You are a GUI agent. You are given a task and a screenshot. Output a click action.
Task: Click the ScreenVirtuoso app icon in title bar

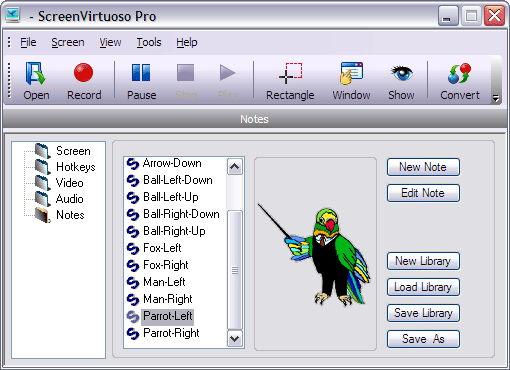pos(13,15)
